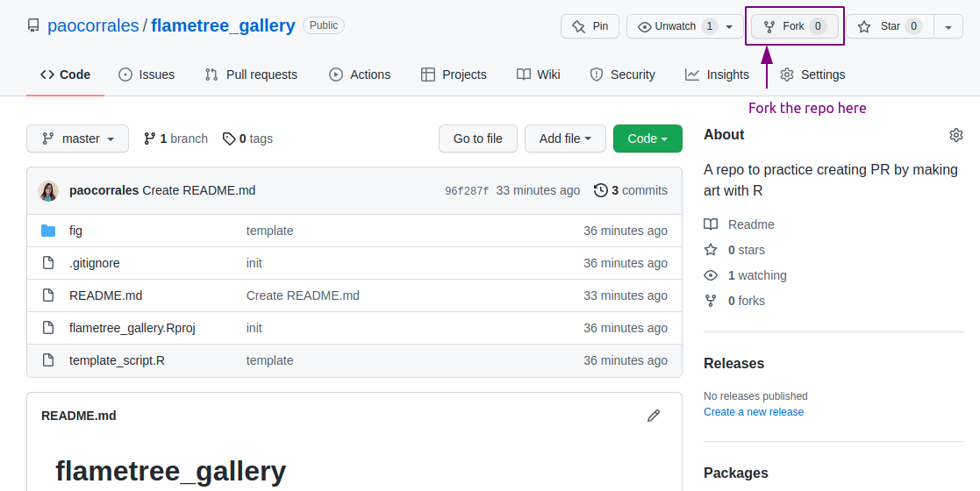
Task: Open the paocorrales commit author link
Action: click(x=104, y=190)
